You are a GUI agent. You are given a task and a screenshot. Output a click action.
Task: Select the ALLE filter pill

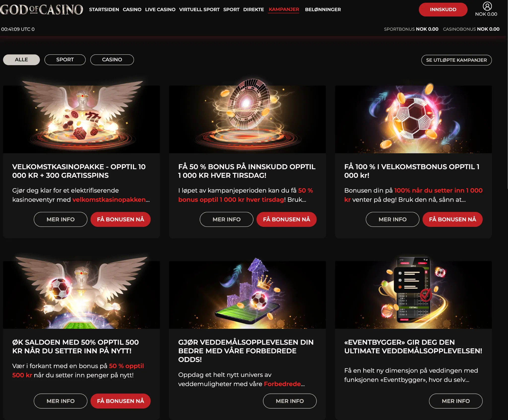click(21, 60)
